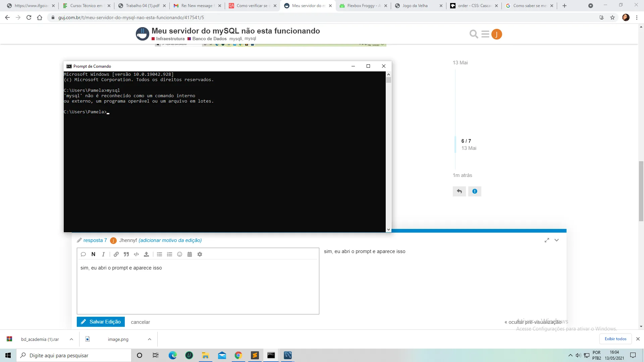Insert a date with the calendar icon
This screenshot has height=362, width=644.
point(190,254)
